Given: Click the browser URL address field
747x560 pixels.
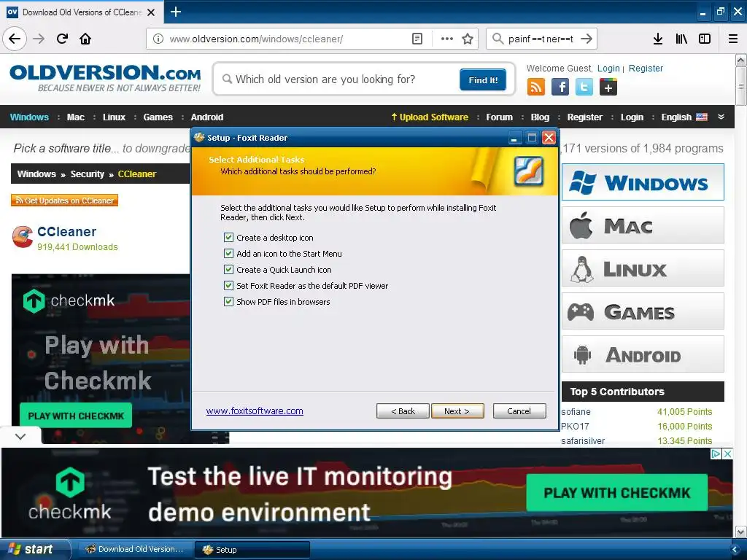Looking at the screenshot, I should 286,39.
